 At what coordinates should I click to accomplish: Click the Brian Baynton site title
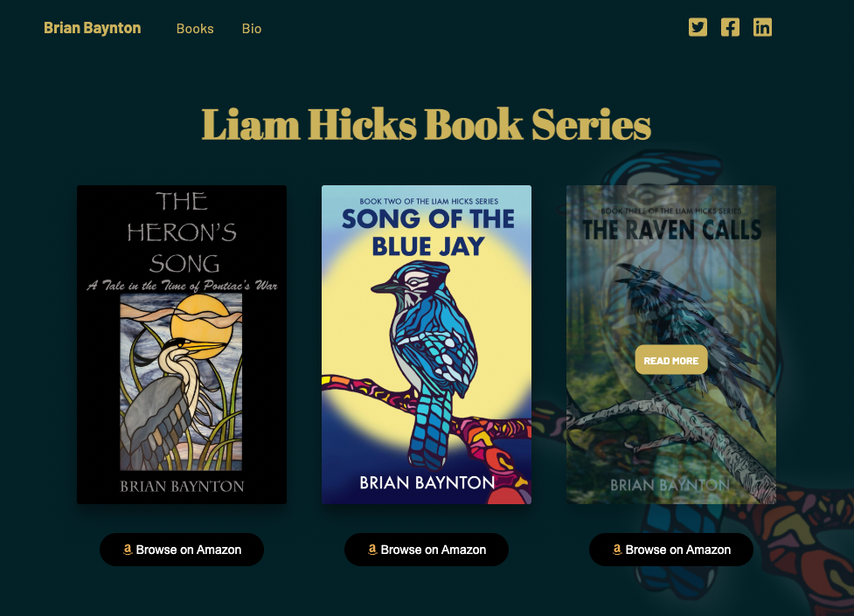[93, 28]
